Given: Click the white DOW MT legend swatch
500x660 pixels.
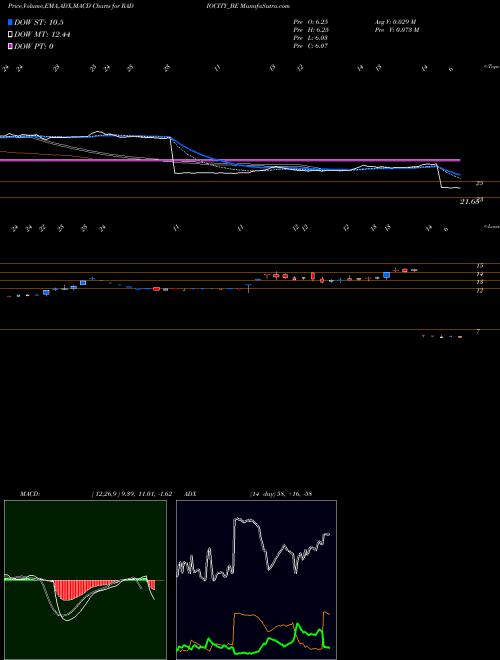Looking at the screenshot, I should click(x=11, y=35).
